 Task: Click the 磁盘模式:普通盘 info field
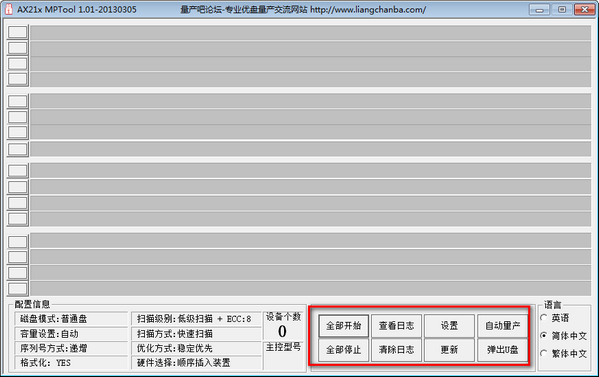pyautogui.click(x=71, y=319)
